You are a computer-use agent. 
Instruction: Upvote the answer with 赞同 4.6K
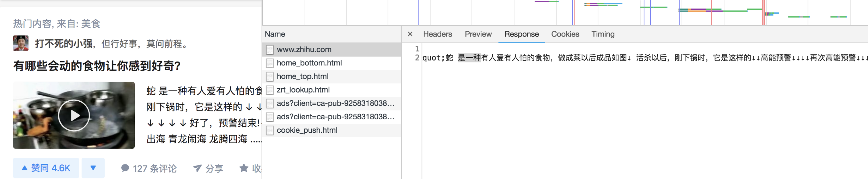click(x=46, y=168)
